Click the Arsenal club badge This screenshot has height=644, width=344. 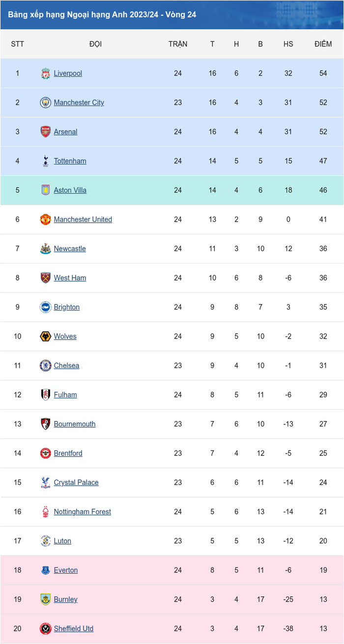pyautogui.click(x=46, y=132)
